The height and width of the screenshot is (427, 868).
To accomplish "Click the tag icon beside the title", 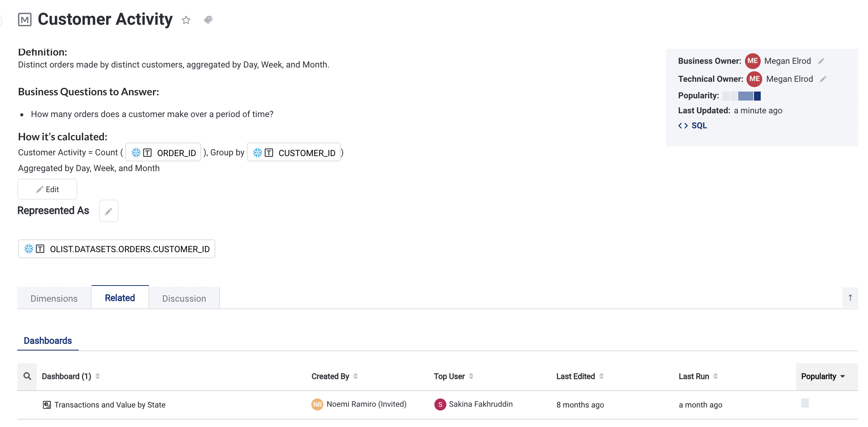I will [x=208, y=20].
